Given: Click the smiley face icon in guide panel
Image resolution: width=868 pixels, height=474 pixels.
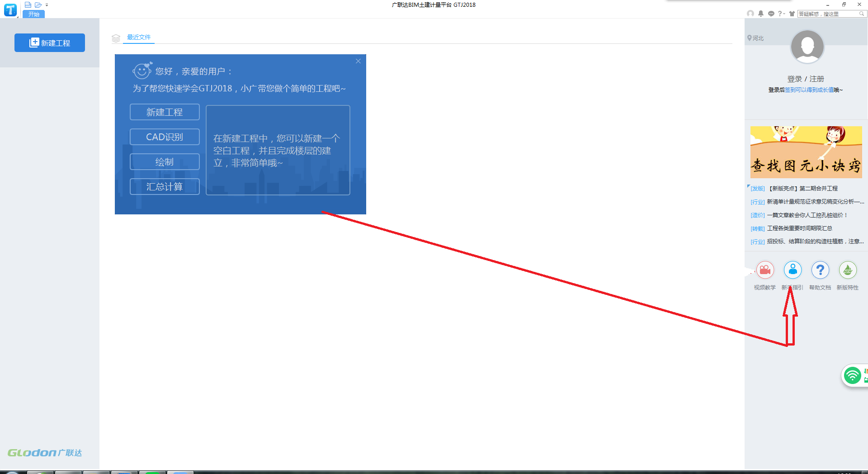Looking at the screenshot, I should coord(142,71).
